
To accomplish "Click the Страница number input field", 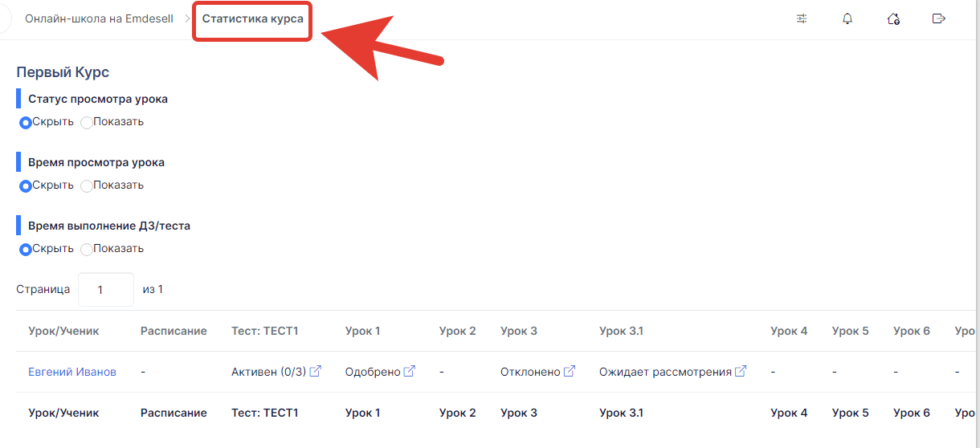I will point(106,290).
